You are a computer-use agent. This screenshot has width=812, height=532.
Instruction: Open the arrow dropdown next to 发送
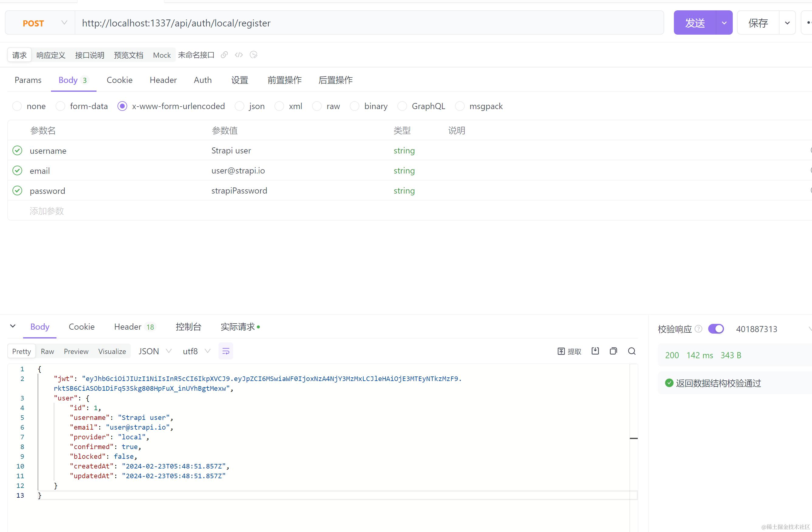[x=724, y=23]
